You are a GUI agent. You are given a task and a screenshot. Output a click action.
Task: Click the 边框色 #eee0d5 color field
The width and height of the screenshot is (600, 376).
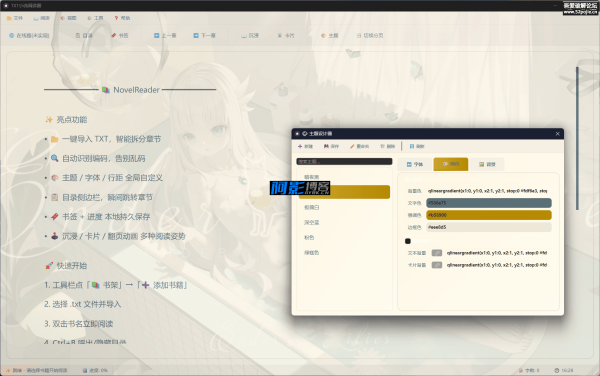click(x=489, y=227)
